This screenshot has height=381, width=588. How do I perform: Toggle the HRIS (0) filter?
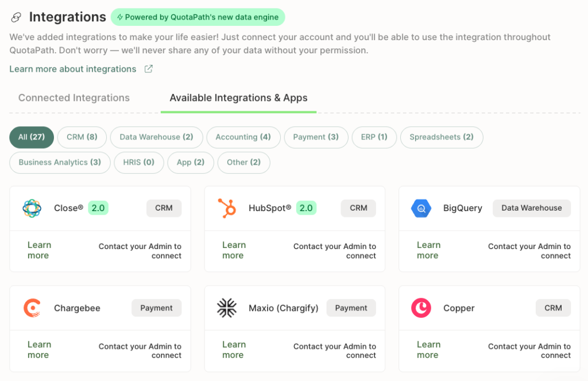coord(138,162)
